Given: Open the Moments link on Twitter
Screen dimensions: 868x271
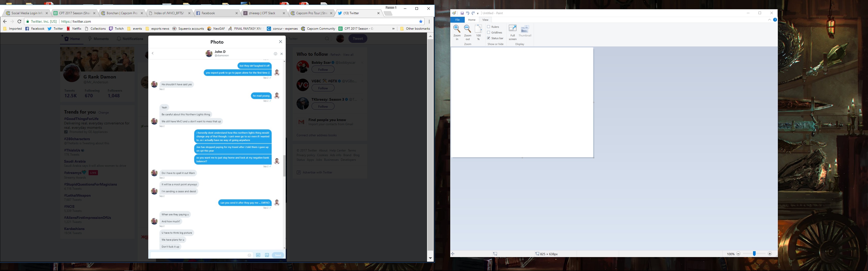Looking at the screenshot, I should [98, 39].
